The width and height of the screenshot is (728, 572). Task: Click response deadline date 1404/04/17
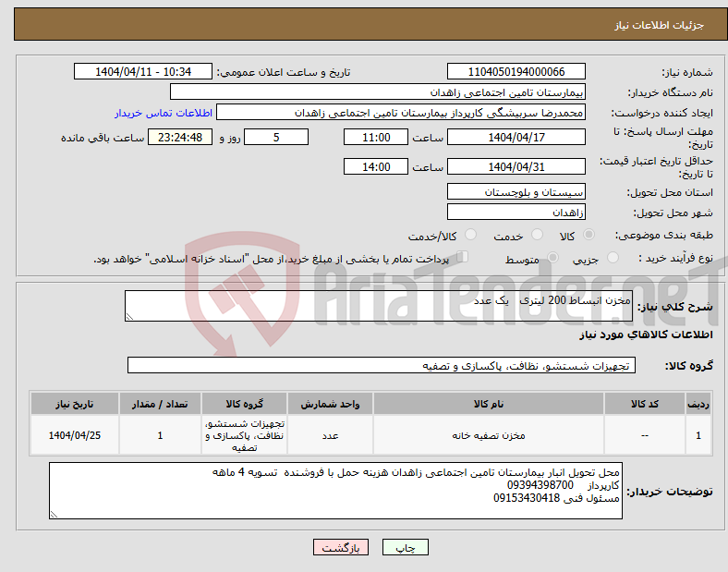pos(516,137)
